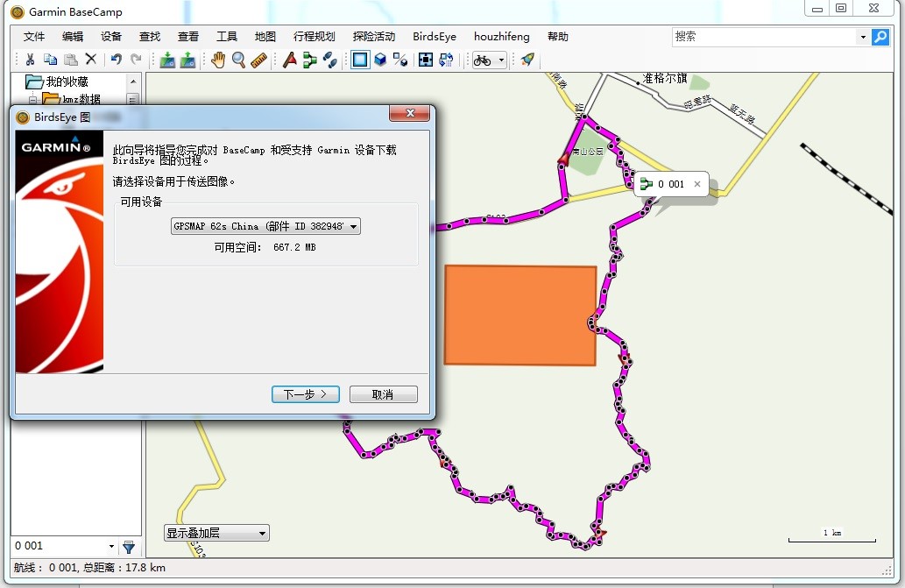Open the 地图 menu

[x=265, y=36]
